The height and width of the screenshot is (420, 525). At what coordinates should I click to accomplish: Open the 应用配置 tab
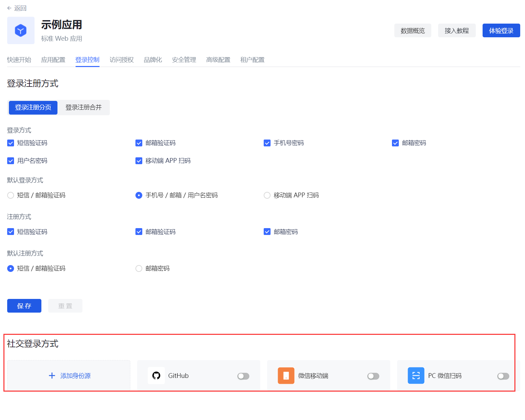(x=53, y=60)
